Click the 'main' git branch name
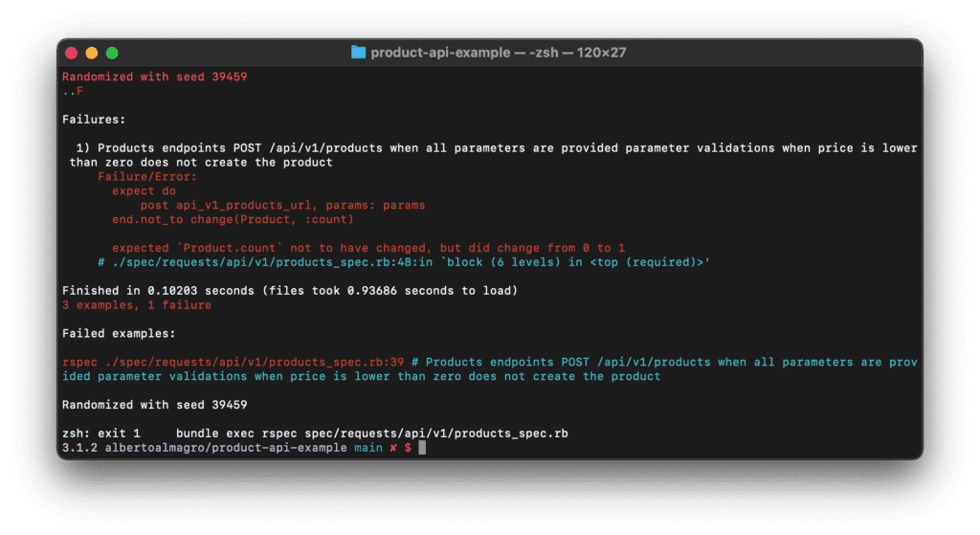 pyautogui.click(x=368, y=448)
